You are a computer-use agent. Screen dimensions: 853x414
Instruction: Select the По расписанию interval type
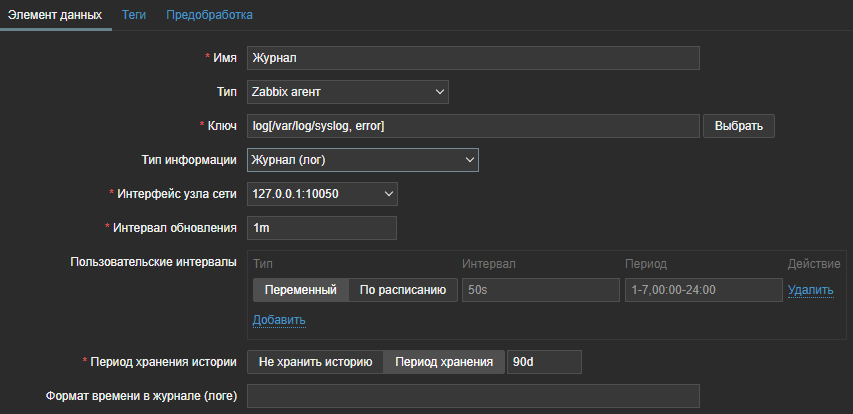point(403,290)
